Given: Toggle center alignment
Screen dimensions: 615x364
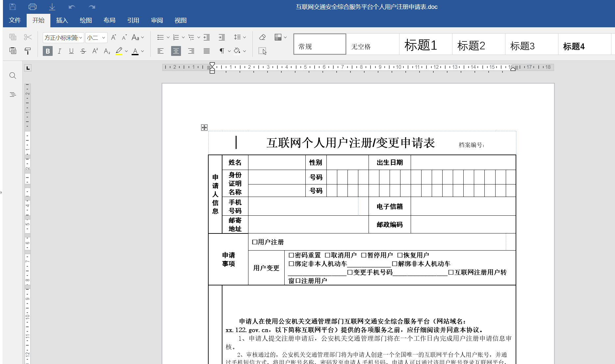Looking at the screenshot, I should point(176,51).
